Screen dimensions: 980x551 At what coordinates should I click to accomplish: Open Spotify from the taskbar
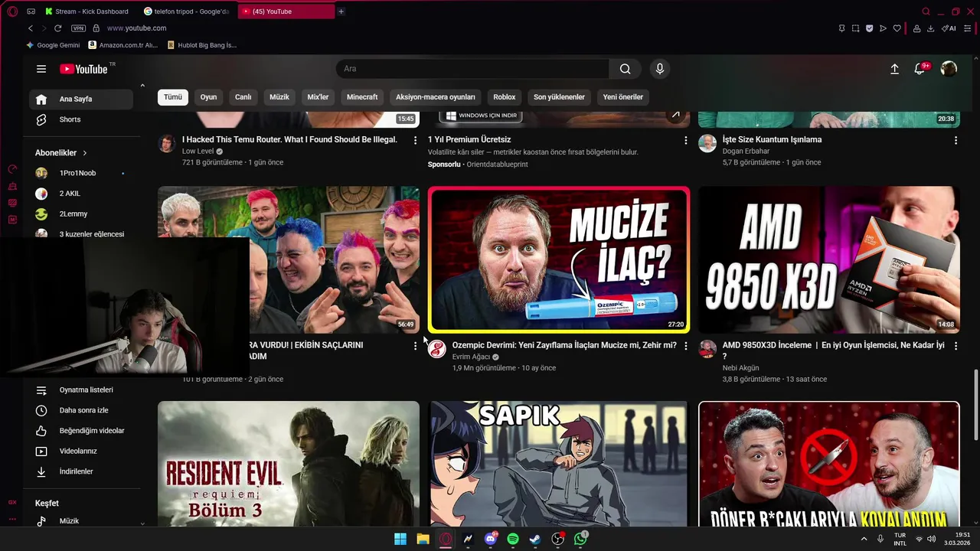513,539
